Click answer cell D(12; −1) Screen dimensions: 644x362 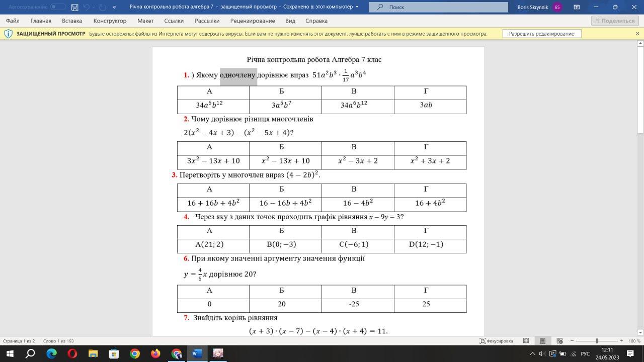coord(430,245)
